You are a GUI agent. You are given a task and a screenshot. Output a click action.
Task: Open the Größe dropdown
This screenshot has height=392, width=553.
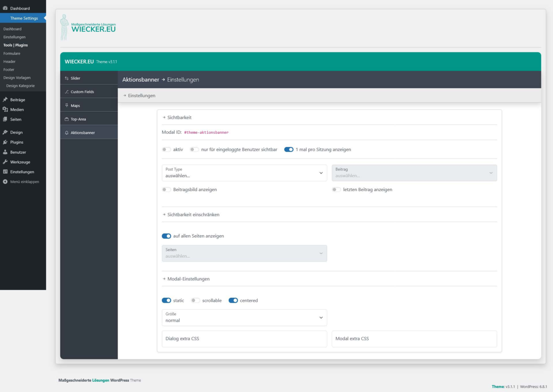pos(244,318)
